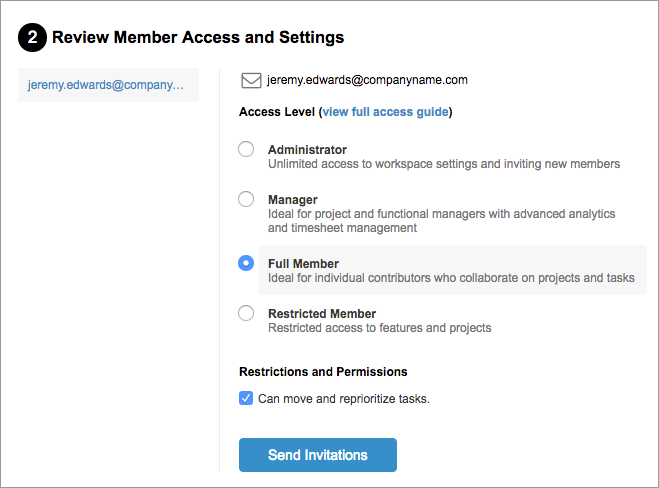The width and height of the screenshot is (659, 488).
Task: Click the envelope icon beside the email
Action: [251, 80]
